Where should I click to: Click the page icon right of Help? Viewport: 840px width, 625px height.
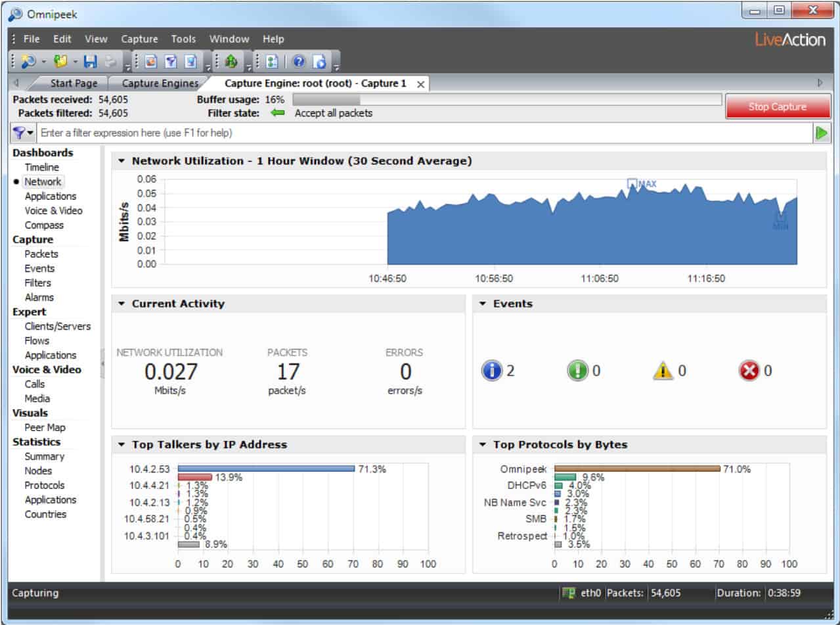coord(320,62)
